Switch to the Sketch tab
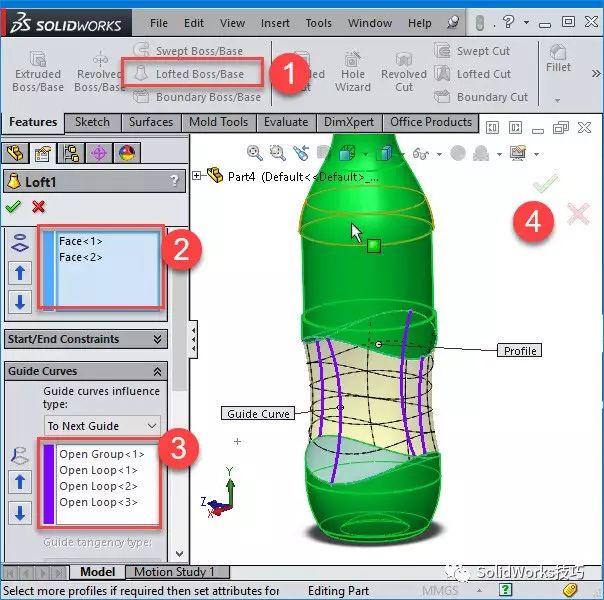 (92, 122)
